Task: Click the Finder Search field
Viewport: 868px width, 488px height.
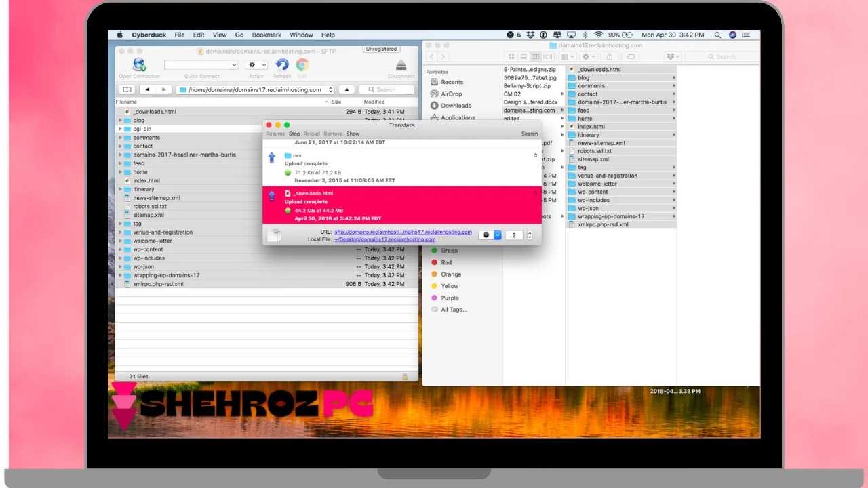Action: pyautogui.click(x=722, y=57)
